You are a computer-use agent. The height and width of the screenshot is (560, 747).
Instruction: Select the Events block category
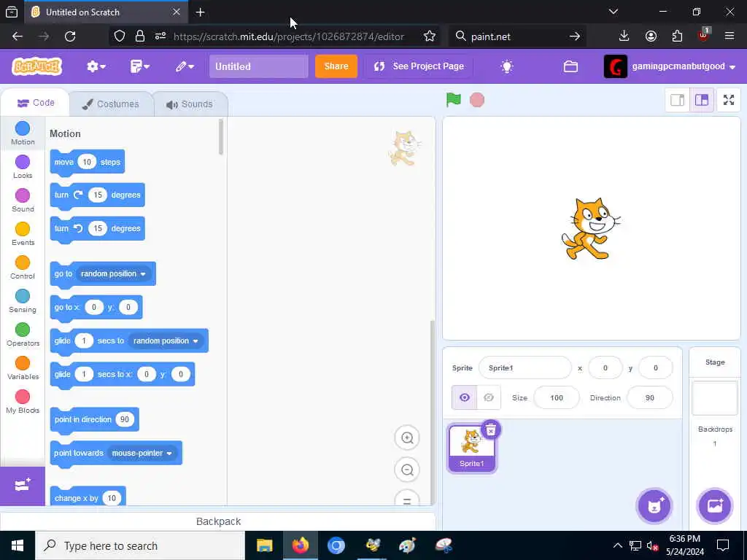click(23, 234)
